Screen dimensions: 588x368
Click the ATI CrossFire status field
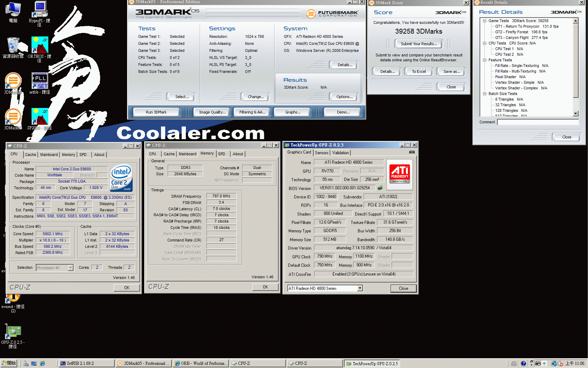click(x=364, y=274)
